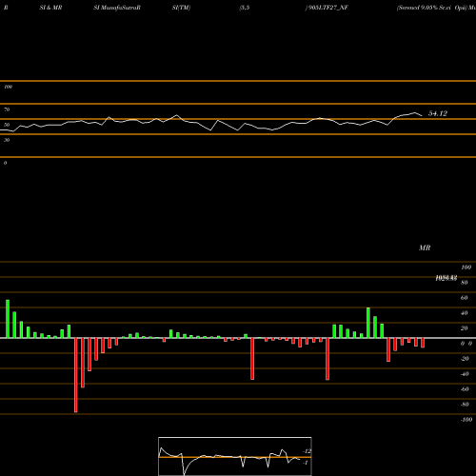This screenshot has width=476, height=476.
Task: Click the MR axis label 80
Action: click(465, 283)
